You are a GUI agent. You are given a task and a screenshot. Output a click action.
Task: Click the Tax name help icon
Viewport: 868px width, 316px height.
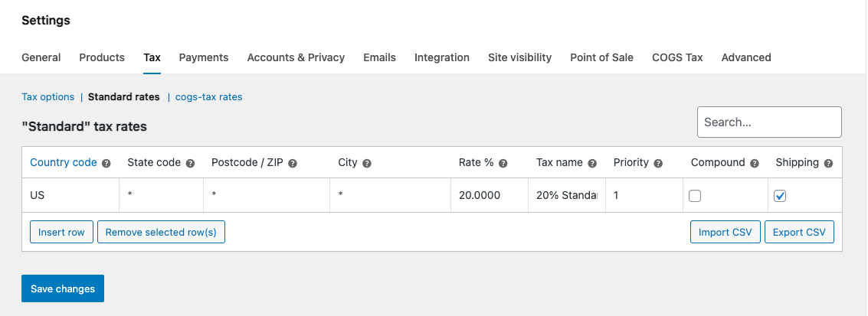click(591, 163)
